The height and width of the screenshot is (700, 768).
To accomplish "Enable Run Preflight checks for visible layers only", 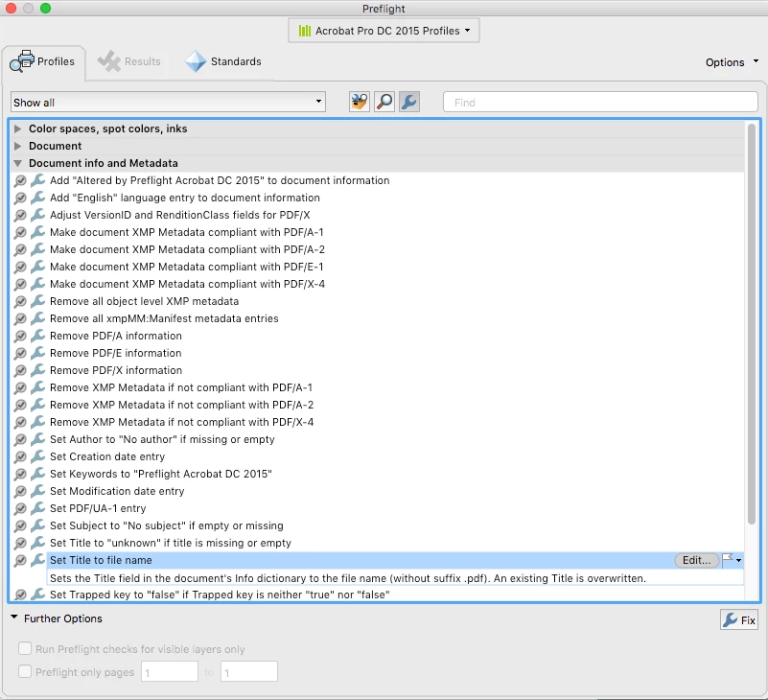I will tap(25, 648).
